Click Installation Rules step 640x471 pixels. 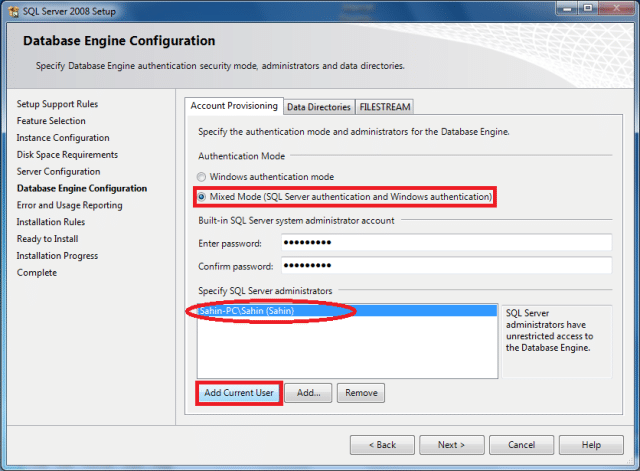coord(51,222)
